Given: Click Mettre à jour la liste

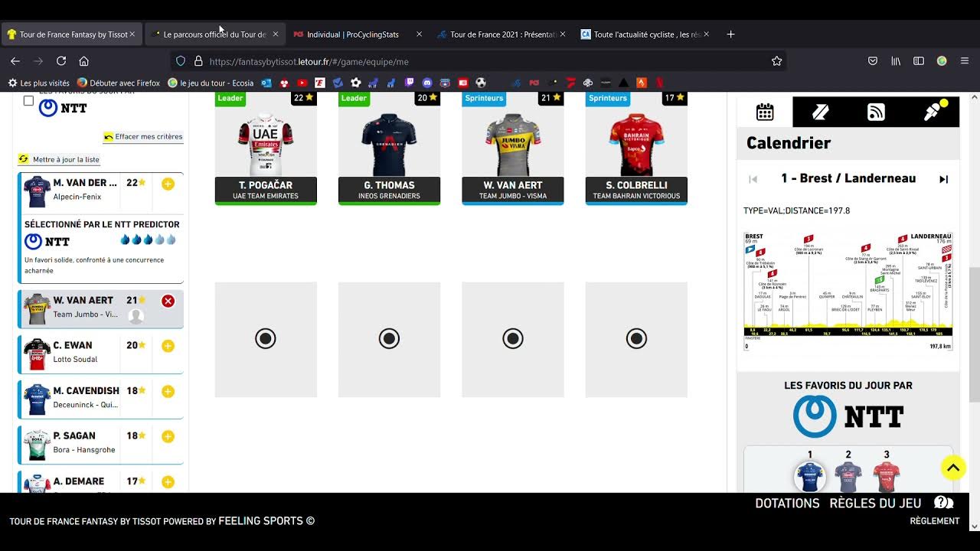Looking at the screenshot, I should coord(59,159).
